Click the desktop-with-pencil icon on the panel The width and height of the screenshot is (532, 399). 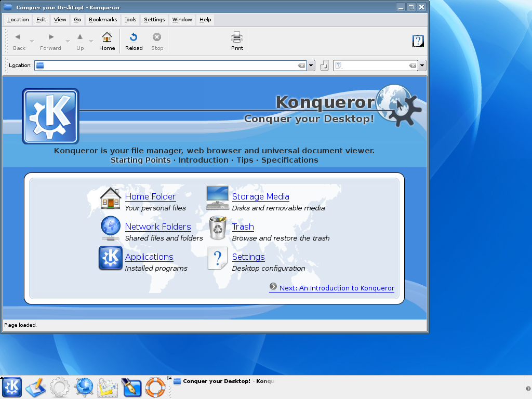36,387
